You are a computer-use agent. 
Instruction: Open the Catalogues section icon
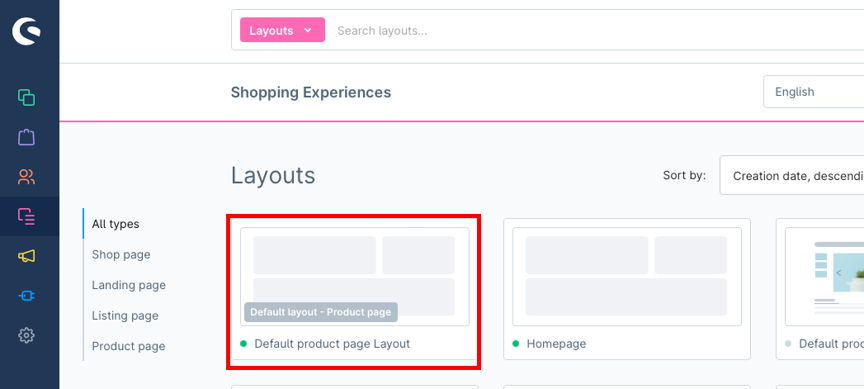click(x=26, y=98)
